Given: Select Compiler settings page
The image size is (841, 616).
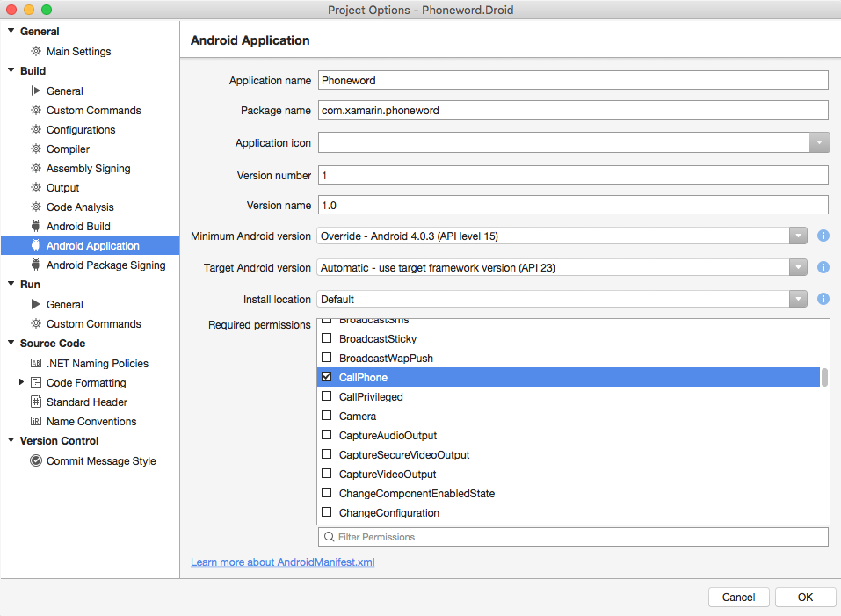Looking at the screenshot, I should coord(68,149).
